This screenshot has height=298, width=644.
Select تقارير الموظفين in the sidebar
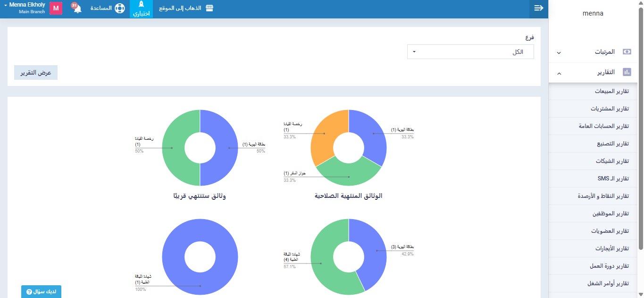point(611,213)
